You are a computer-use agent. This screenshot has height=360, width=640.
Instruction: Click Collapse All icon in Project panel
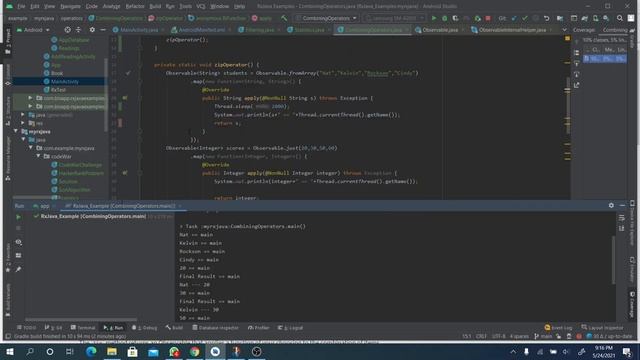78,30
